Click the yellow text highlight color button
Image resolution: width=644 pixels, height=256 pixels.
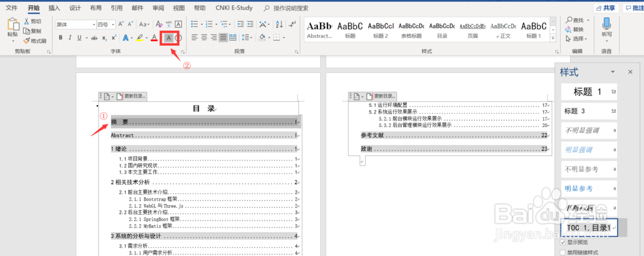139,38
